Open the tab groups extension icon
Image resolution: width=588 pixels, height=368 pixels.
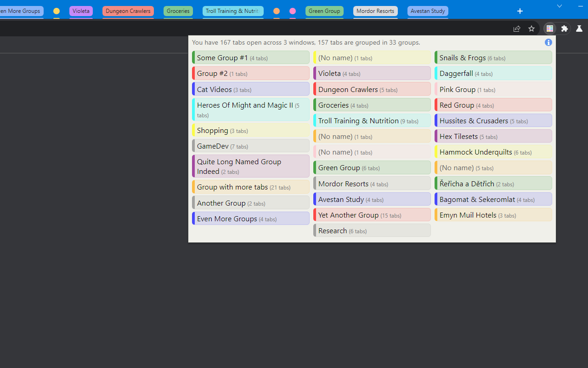tap(550, 29)
